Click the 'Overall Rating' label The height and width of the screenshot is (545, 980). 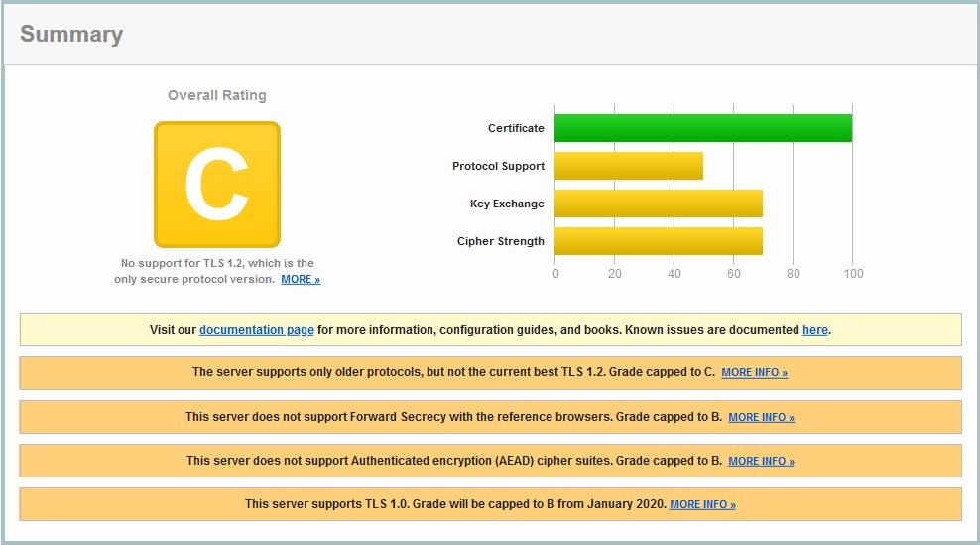217,95
